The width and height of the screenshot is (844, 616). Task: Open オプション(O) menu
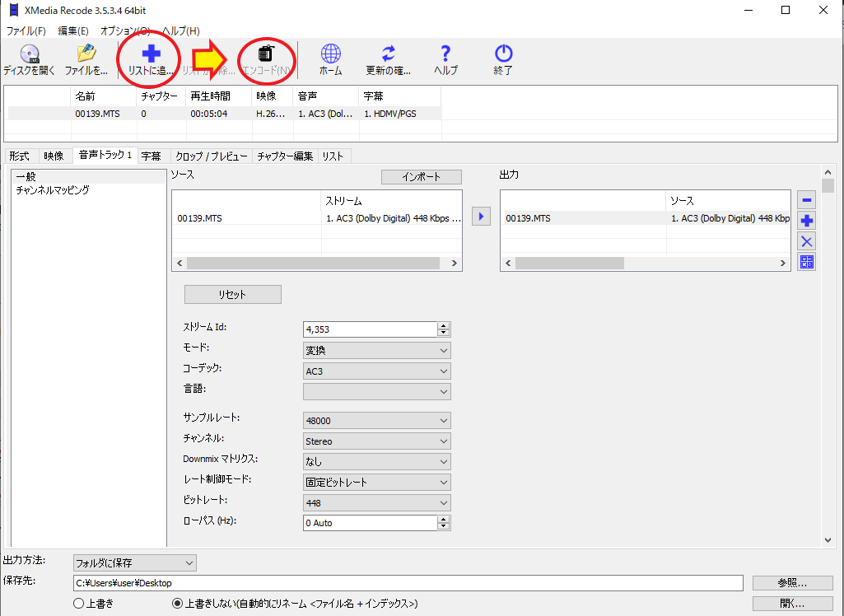(x=125, y=30)
